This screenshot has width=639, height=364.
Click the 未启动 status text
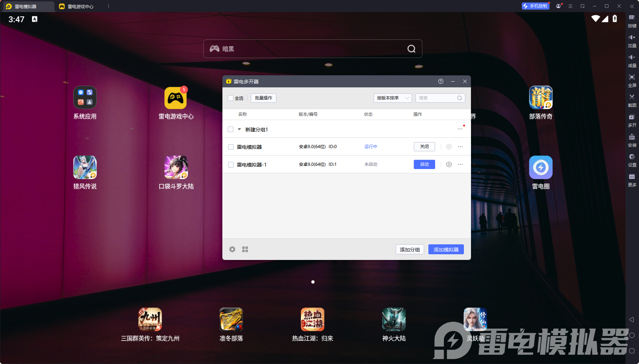(371, 164)
